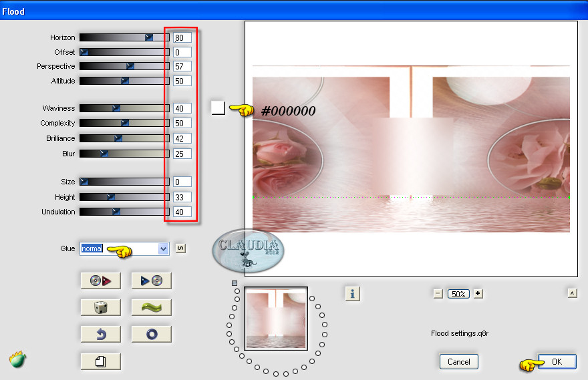Screen dimensions: 588x380
Task: Click the Glue label
Action: pyautogui.click(x=67, y=248)
